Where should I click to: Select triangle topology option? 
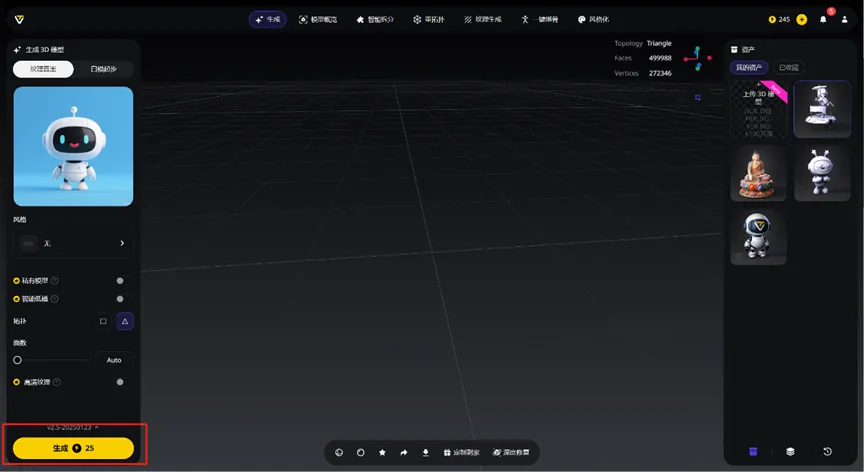[x=125, y=321]
